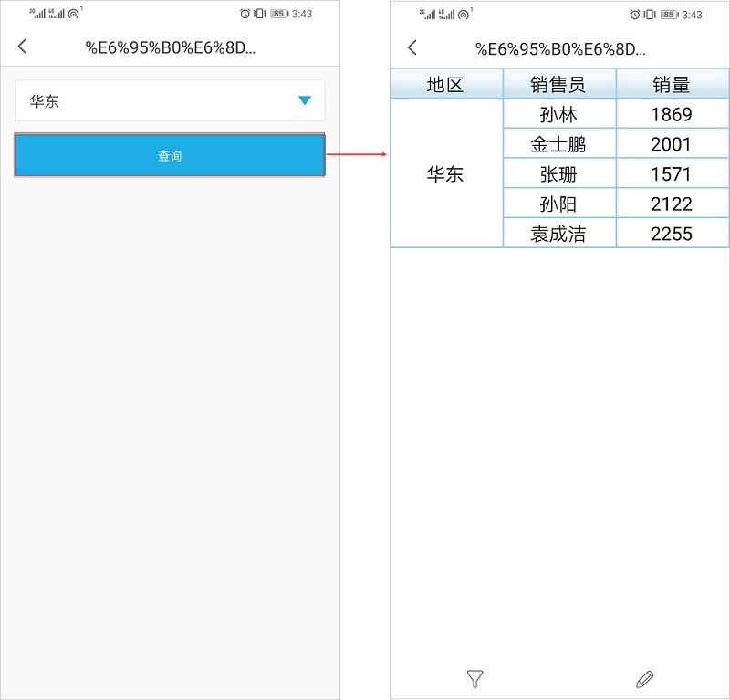Image resolution: width=730 pixels, height=700 pixels.
Task: Tap the pencil edit icon at bottom
Action: coord(645,679)
